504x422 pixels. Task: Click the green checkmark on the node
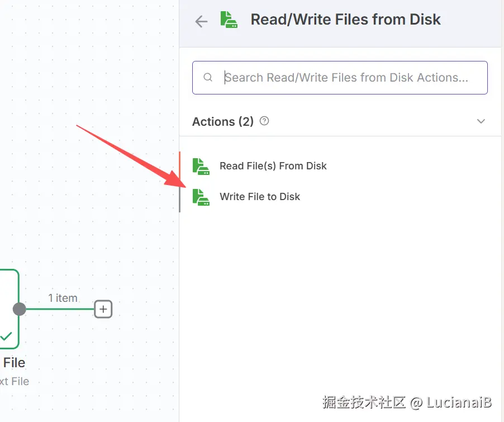click(6, 336)
